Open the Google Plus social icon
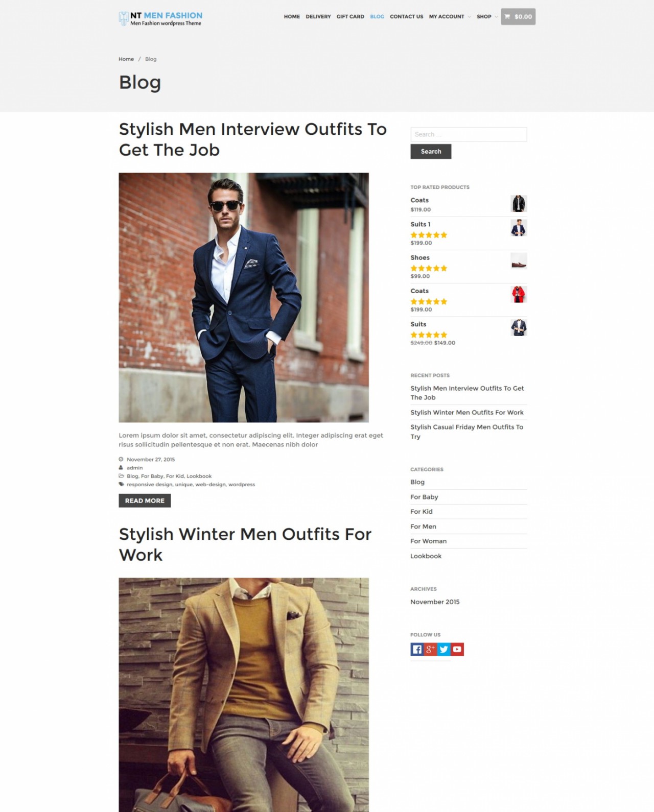Screen dimensions: 654x812 point(430,649)
